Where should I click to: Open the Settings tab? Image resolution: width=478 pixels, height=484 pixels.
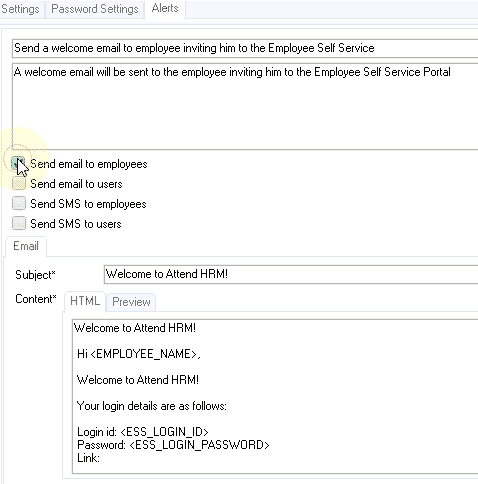(20, 9)
